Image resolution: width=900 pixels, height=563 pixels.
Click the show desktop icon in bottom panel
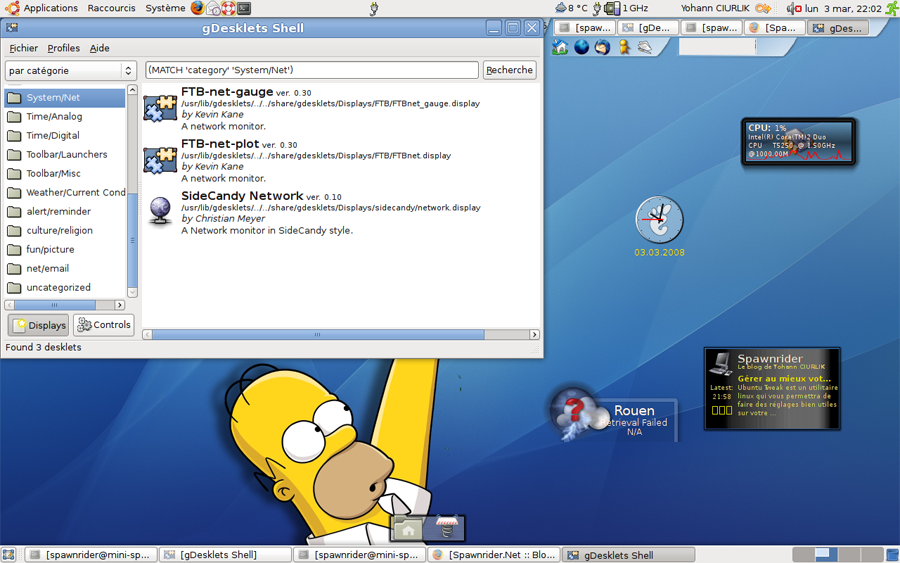point(8,554)
